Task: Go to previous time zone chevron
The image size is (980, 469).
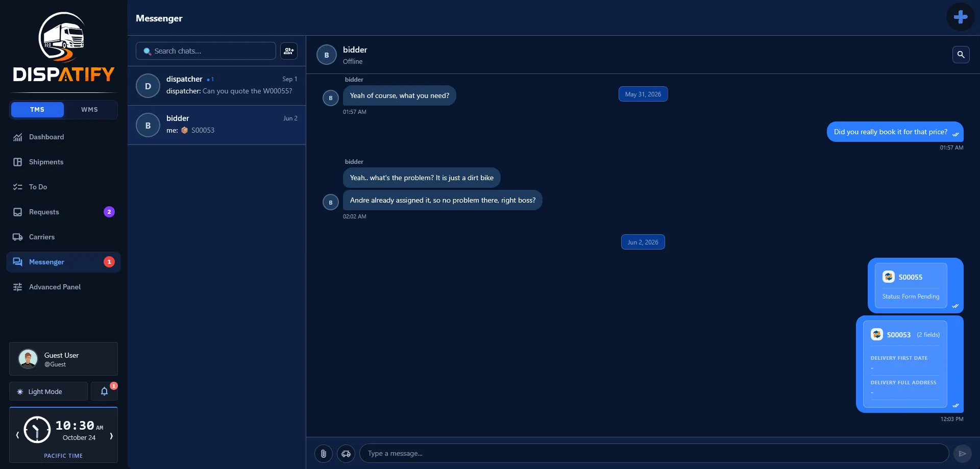Action: [x=17, y=435]
